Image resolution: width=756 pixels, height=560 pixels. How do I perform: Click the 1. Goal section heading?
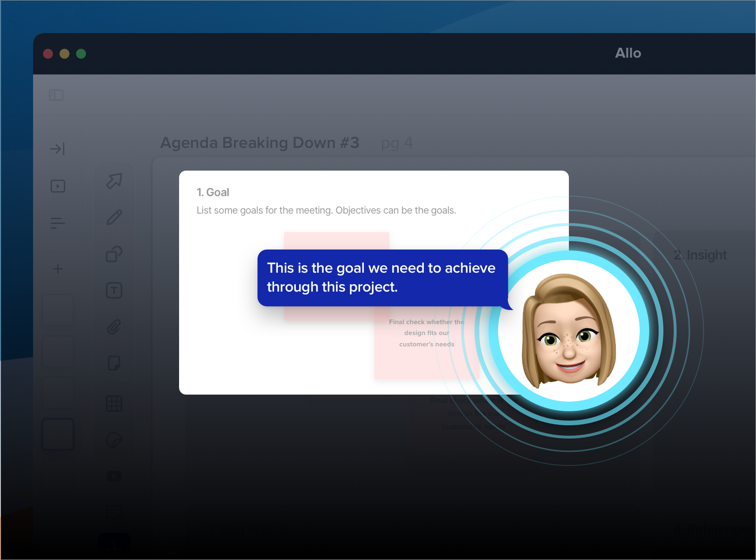point(212,192)
